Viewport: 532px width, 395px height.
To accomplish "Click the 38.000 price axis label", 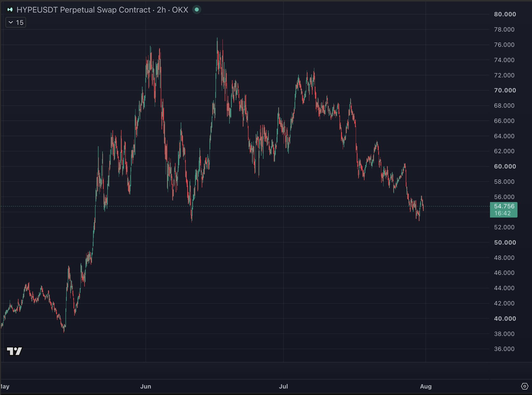I will pyautogui.click(x=504, y=334).
